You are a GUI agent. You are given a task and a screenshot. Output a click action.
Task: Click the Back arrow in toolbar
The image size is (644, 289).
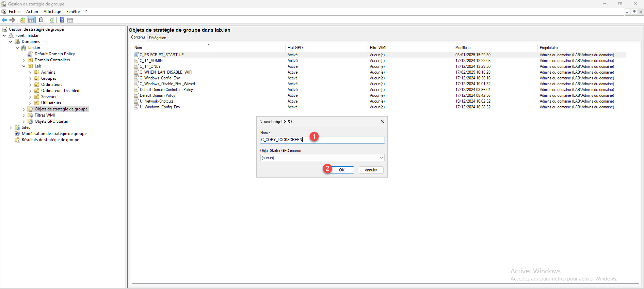click(4, 20)
